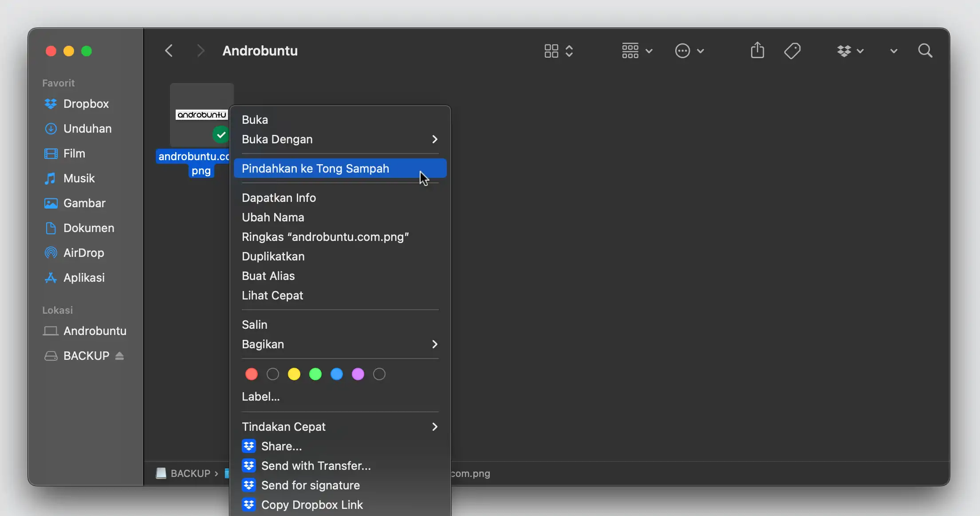980x516 pixels.
Task: Select the grid view icon in toolbar
Action: coord(551,51)
